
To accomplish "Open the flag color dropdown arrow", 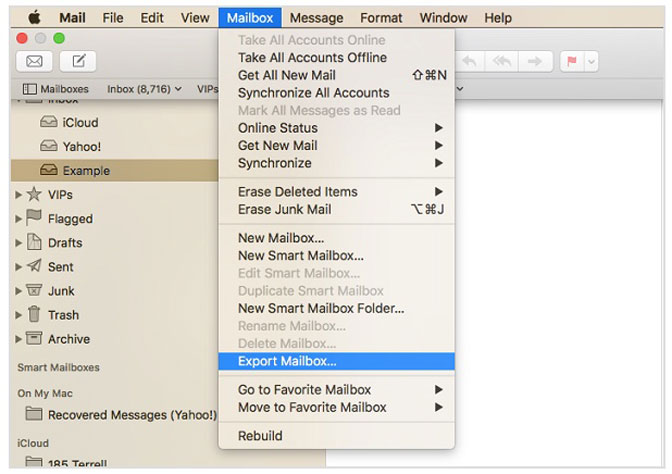I will [591, 61].
